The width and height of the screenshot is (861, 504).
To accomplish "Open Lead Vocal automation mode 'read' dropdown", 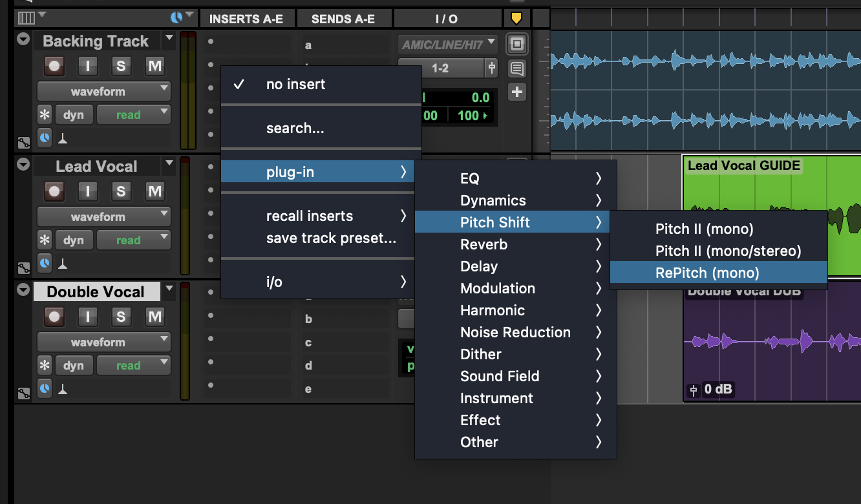I will click(x=133, y=240).
